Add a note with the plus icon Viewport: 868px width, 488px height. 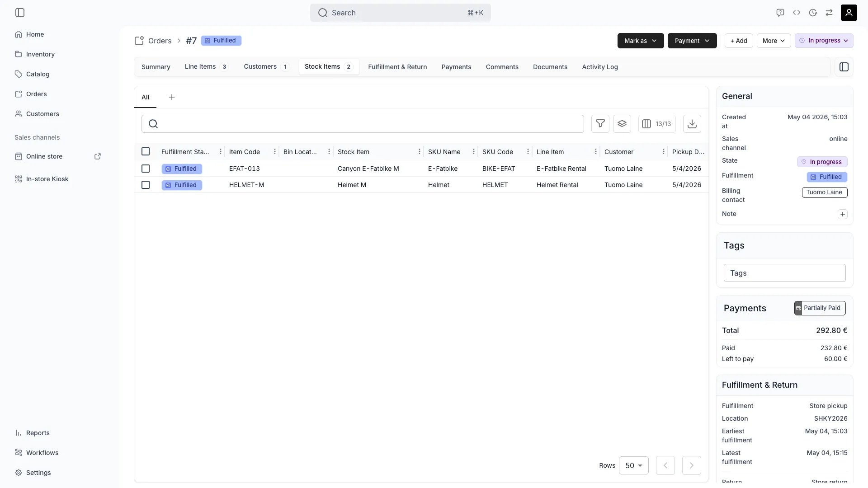pos(843,214)
